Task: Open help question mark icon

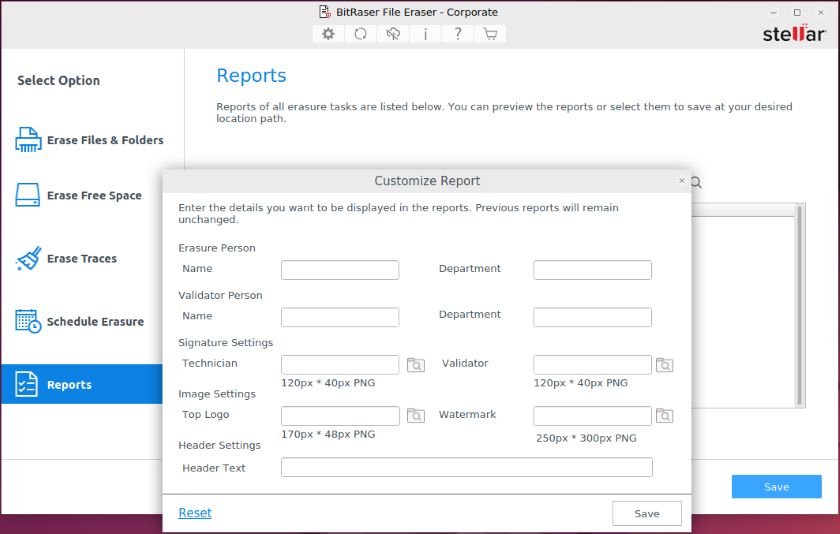Action: point(458,34)
